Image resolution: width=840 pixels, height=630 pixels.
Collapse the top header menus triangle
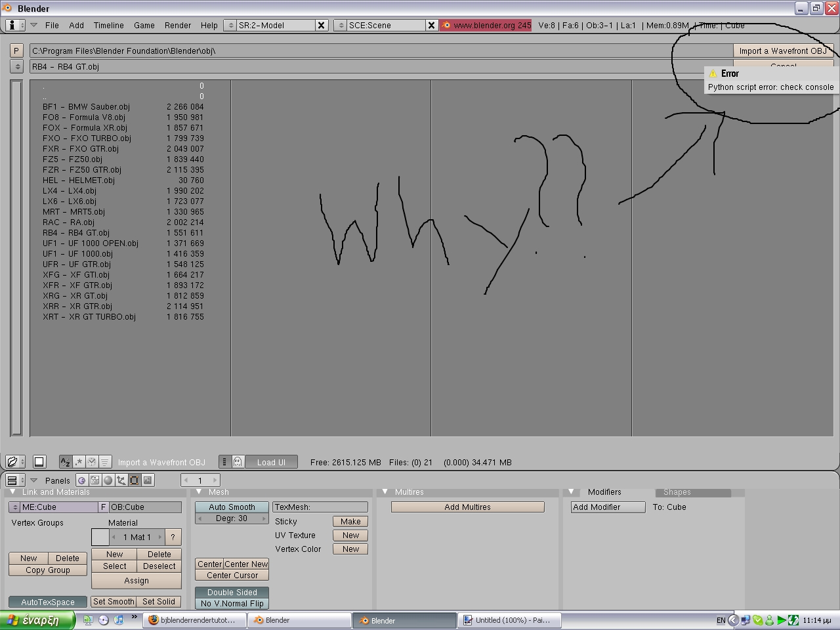[33, 25]
